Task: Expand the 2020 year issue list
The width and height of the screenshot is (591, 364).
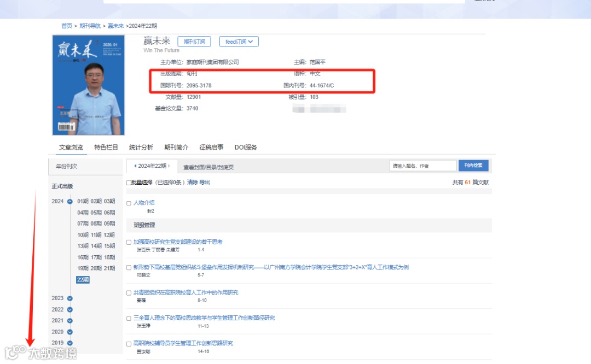Action: point(69,332)
